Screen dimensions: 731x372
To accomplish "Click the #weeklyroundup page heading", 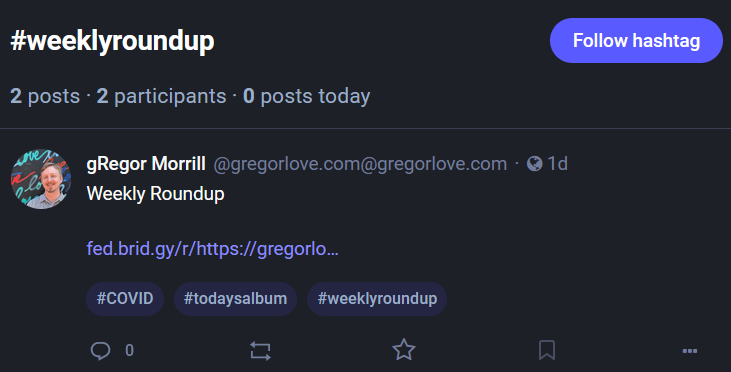I will pos(112,41).
